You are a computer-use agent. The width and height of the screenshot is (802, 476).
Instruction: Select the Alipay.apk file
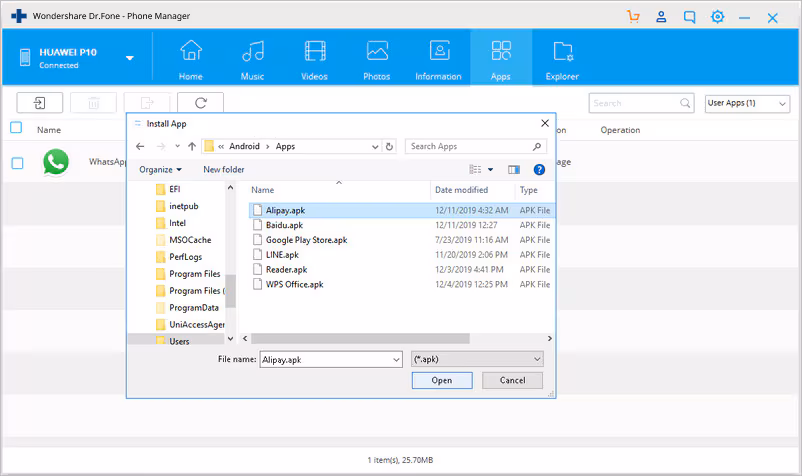[402, 210]
